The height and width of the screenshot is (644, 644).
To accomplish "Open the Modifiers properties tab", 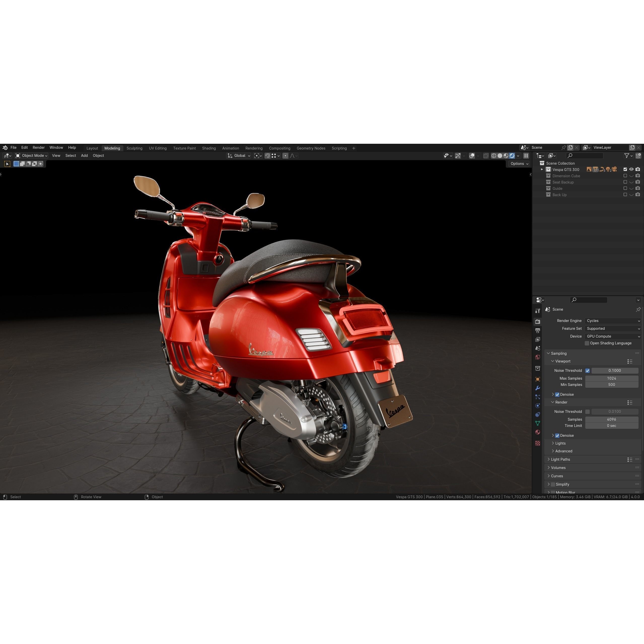I will point(537,388).
